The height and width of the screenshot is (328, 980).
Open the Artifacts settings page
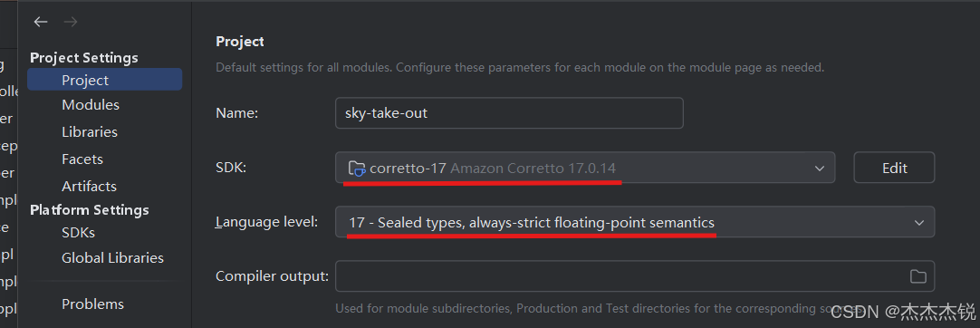pyautogui.click(x=90, y=186)
